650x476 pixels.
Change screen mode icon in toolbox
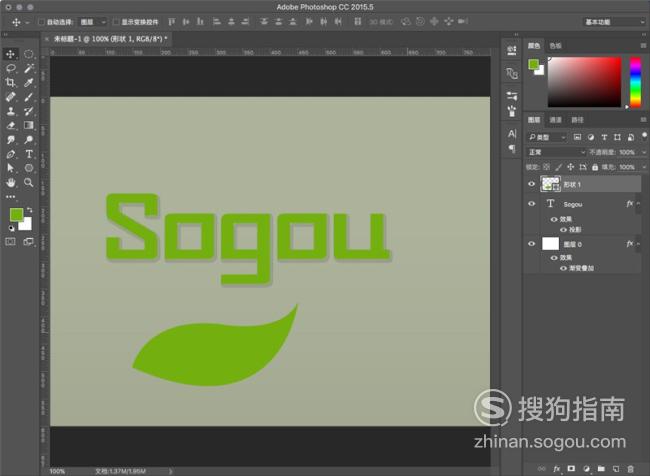29,242
